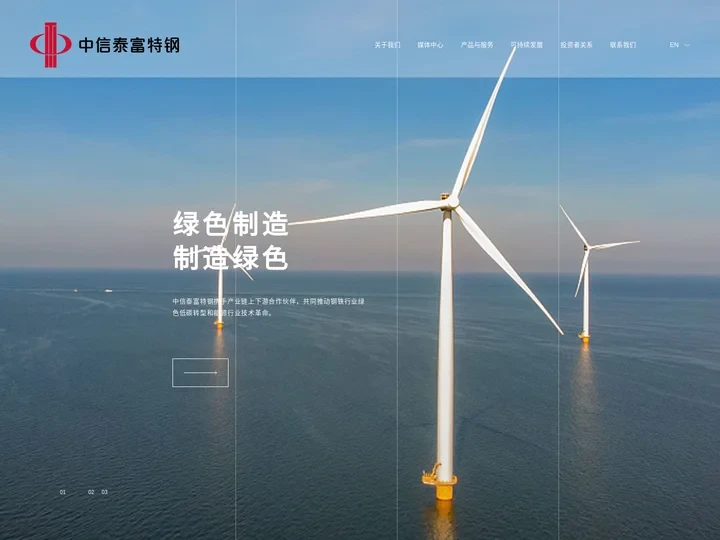
Task: Click the hub of the large central wind turbine
Action: click(452, 203)
